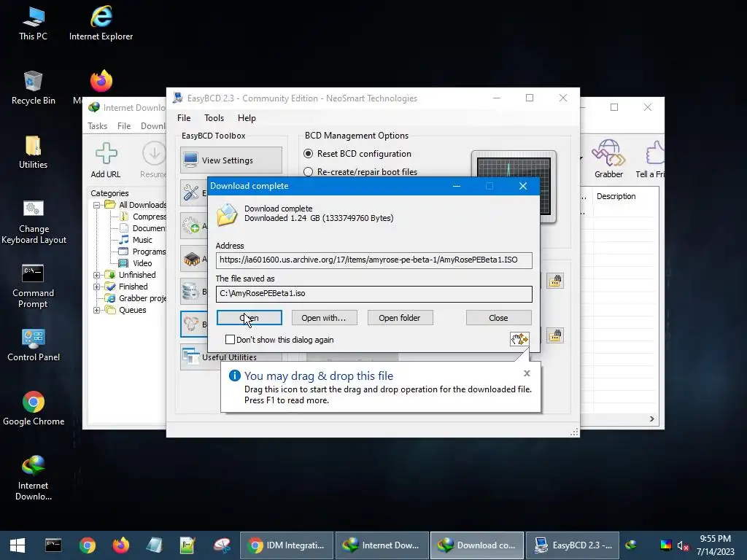
Task: Open the paint-like pinned taskbar icon
Action: [x=222, y=545]
